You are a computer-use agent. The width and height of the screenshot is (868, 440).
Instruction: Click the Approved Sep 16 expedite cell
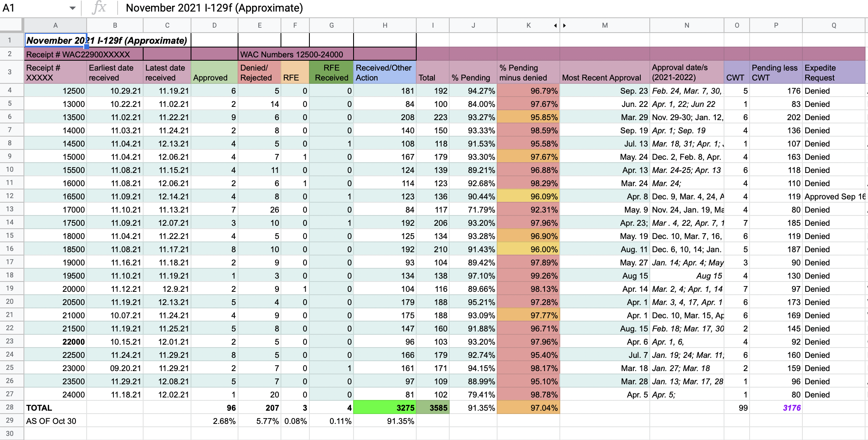tap(834, 196)
